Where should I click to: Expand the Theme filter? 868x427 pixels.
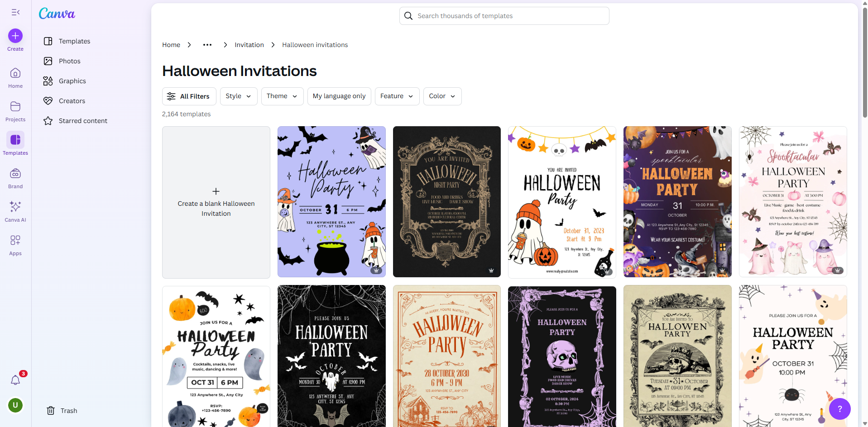click(282, 96)
